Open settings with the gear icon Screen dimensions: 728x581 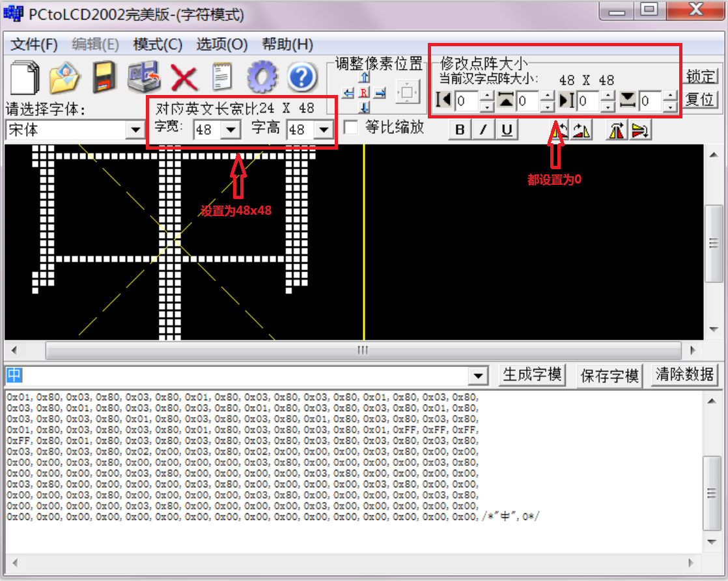tap(262, 77)
